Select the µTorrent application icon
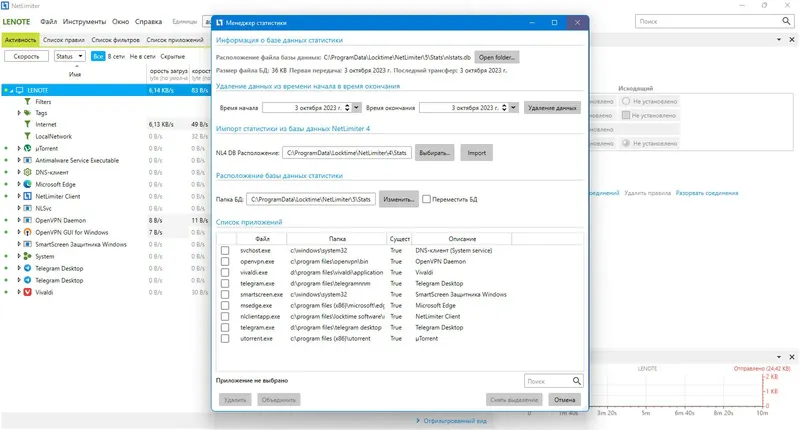 28,148
